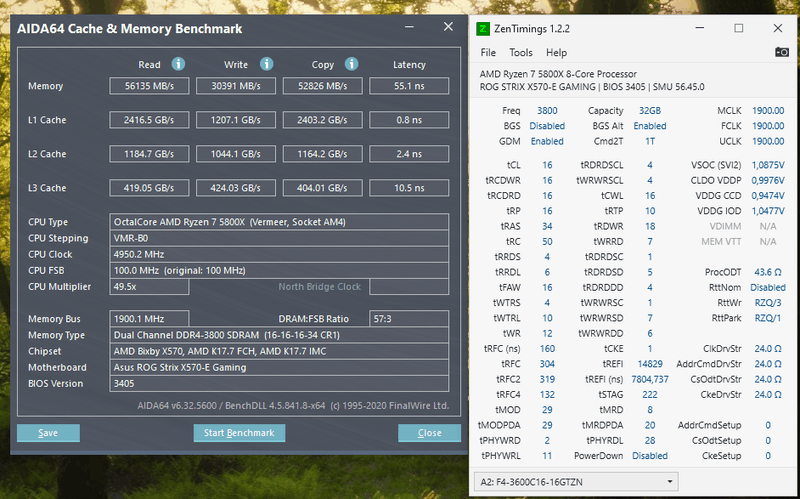
Task: Click L3 Cache Latency value 10.5 ns
Action: tap(409, 188)
